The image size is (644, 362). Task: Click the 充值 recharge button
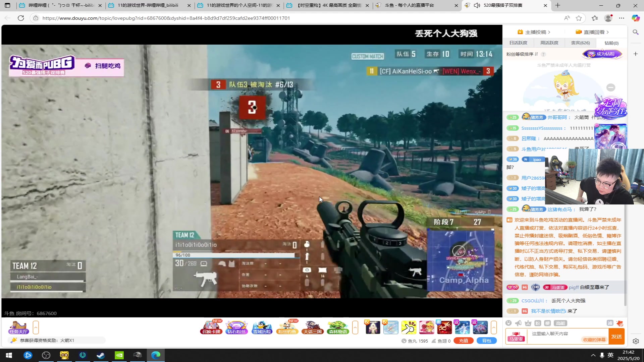(x=463, y=341)
